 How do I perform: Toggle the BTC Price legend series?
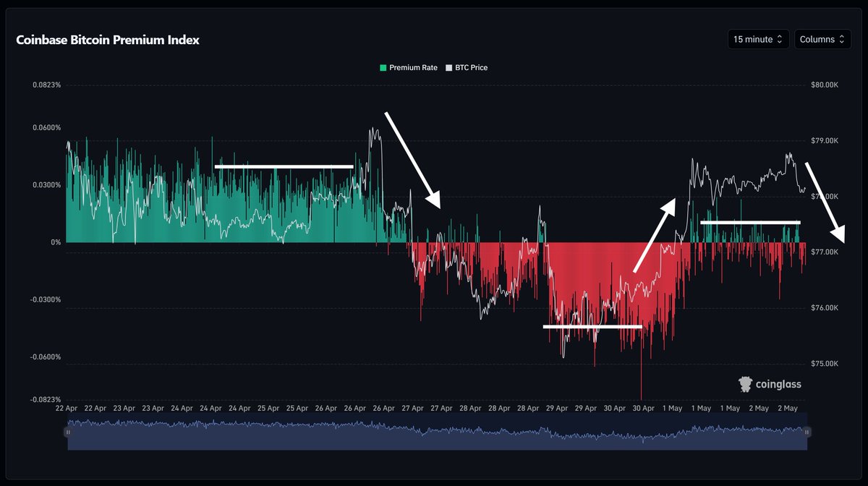pos(467,68)
